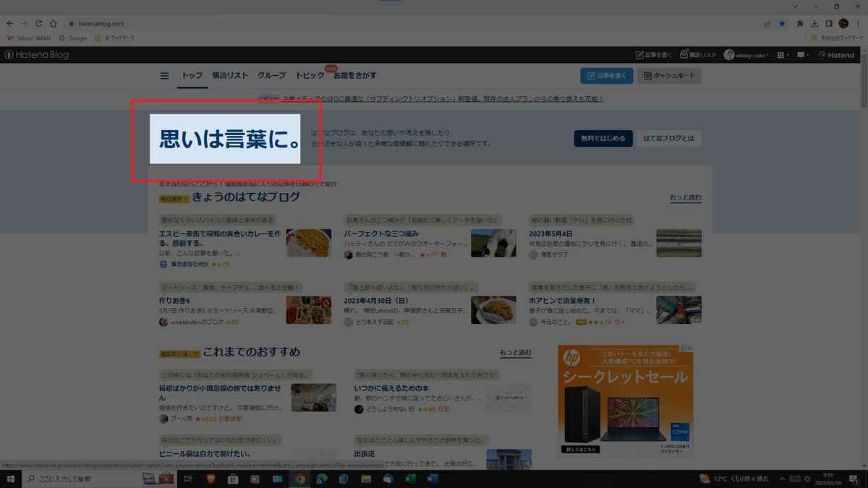Screen dimensions: 868x488
Task: Open the Chrome extensions puzzle icon
Action: [800, 23]
